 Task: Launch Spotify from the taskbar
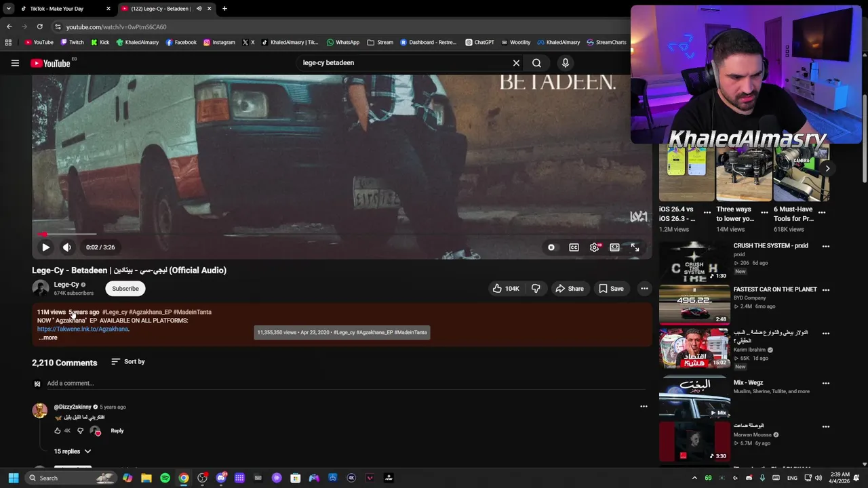165,479
